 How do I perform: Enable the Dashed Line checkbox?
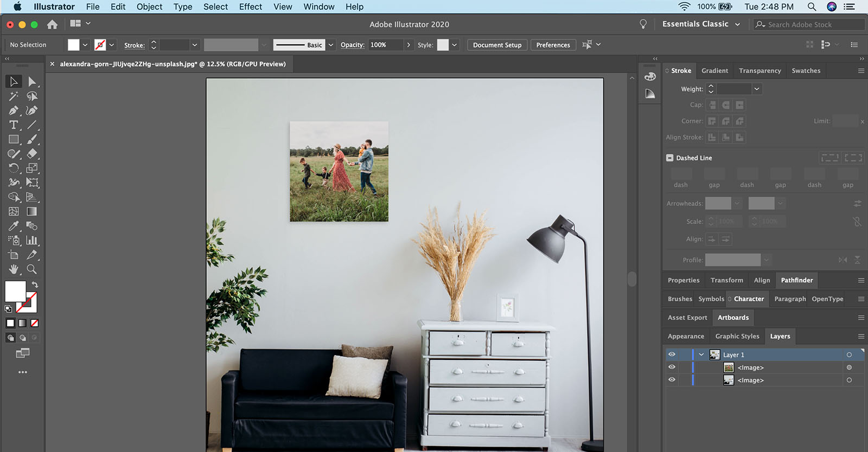669,158
